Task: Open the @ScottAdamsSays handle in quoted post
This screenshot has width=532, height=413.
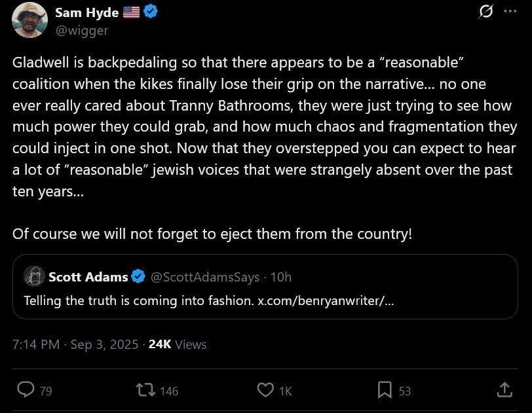Action: pyautogui.click(x=205, y=277)
